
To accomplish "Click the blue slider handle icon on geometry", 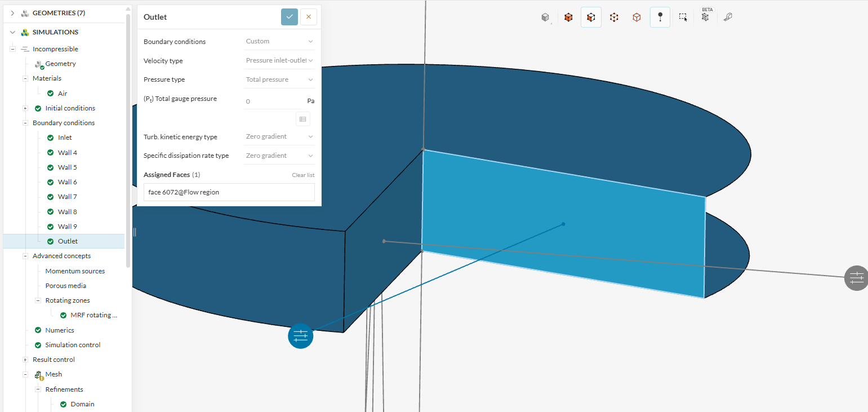I will point(301,336).
